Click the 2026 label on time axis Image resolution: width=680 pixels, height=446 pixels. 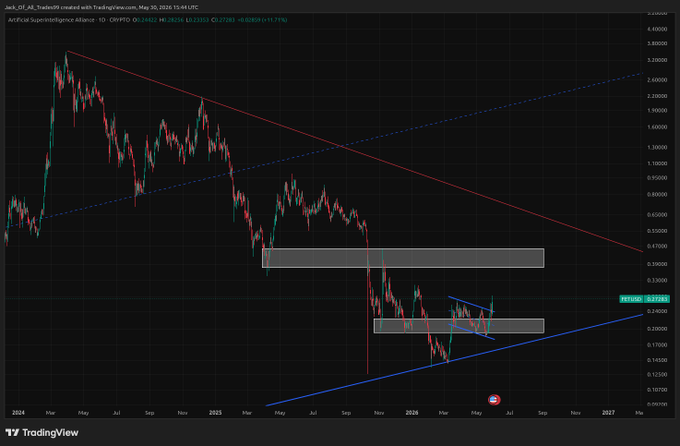(x=412, y=413)
